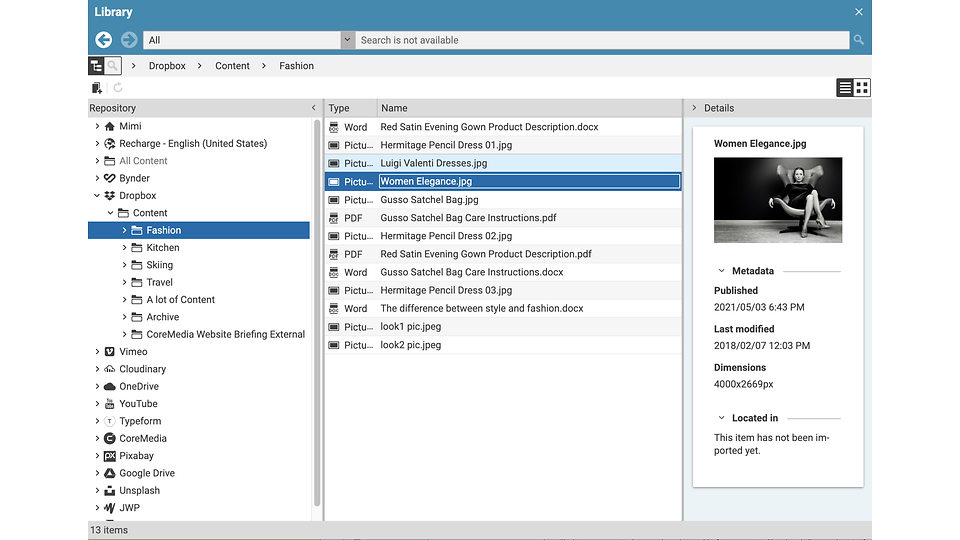960x540 pixels.
Task: Select A lot of Content folder
Action: click(x=180, y=299)
